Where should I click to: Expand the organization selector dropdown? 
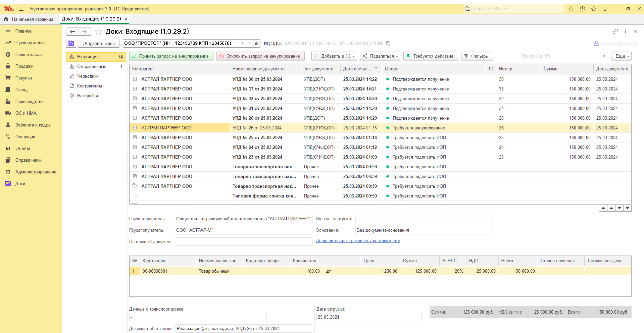(242, 43)
